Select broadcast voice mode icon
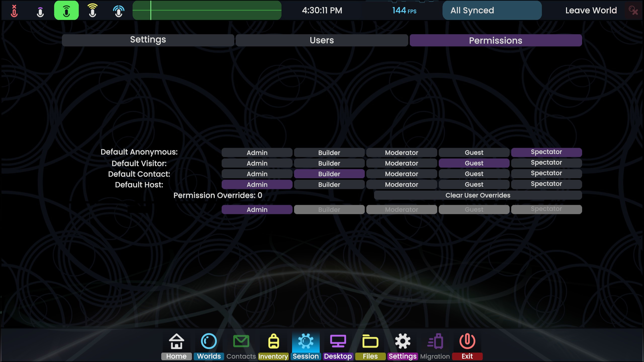 (x=118, y=11)
